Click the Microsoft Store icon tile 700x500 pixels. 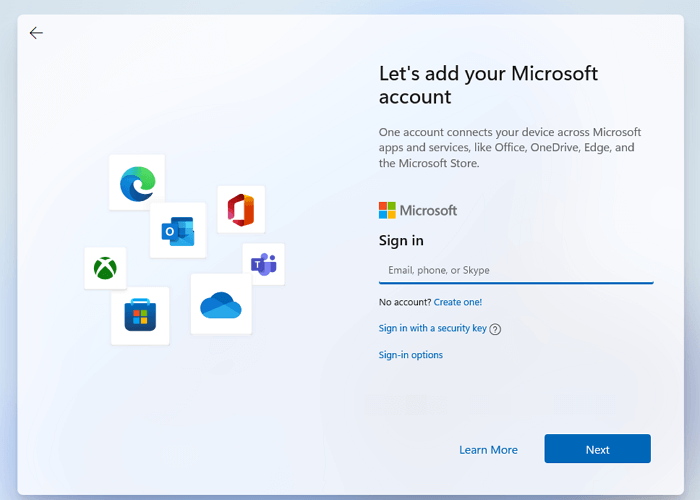pos(140,316)
